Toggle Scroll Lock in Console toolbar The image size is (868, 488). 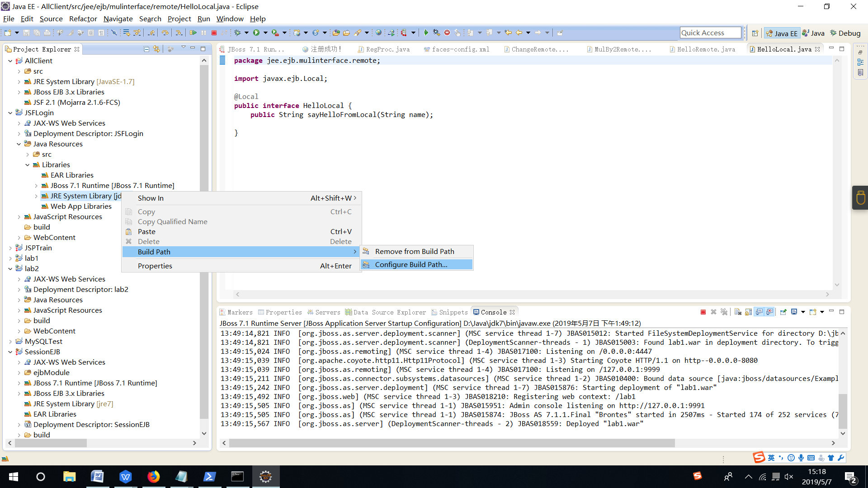pos(749,312)
